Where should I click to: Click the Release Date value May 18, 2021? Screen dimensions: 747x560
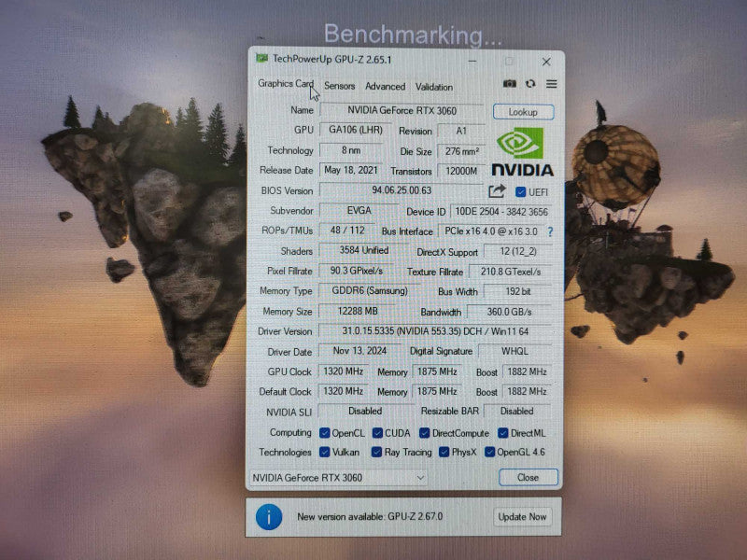click(351, 170)
